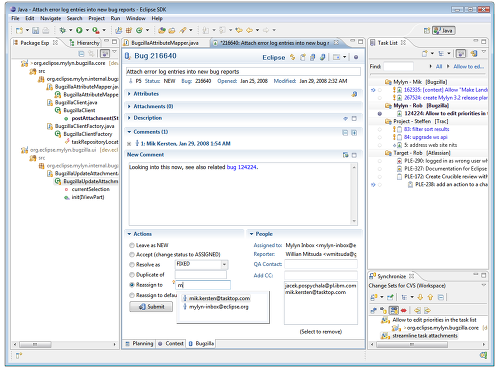
Task: Expand the Attributes section
Action: point(129,94)
